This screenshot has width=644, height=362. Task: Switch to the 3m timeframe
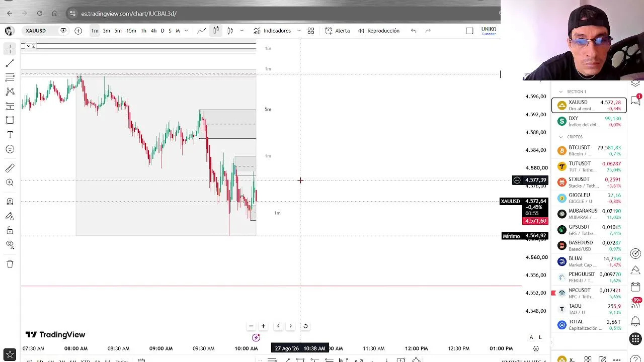[106, 31]
